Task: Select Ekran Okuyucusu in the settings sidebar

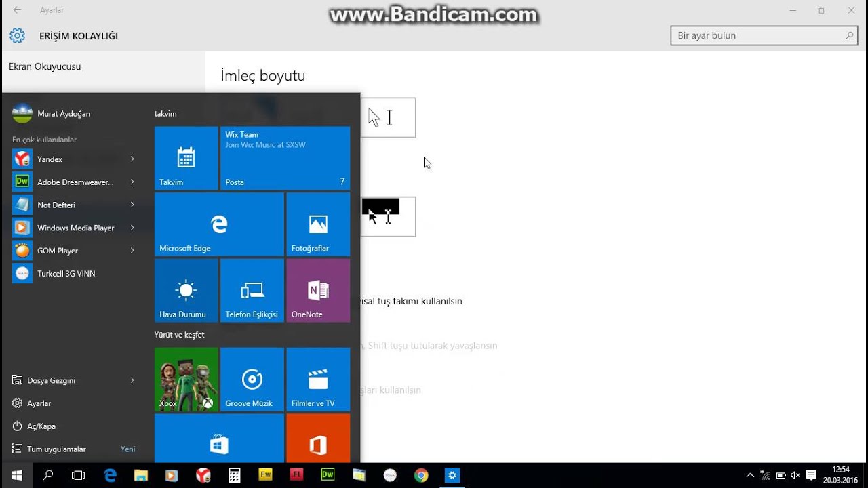Action: click(x=45, y=66)
